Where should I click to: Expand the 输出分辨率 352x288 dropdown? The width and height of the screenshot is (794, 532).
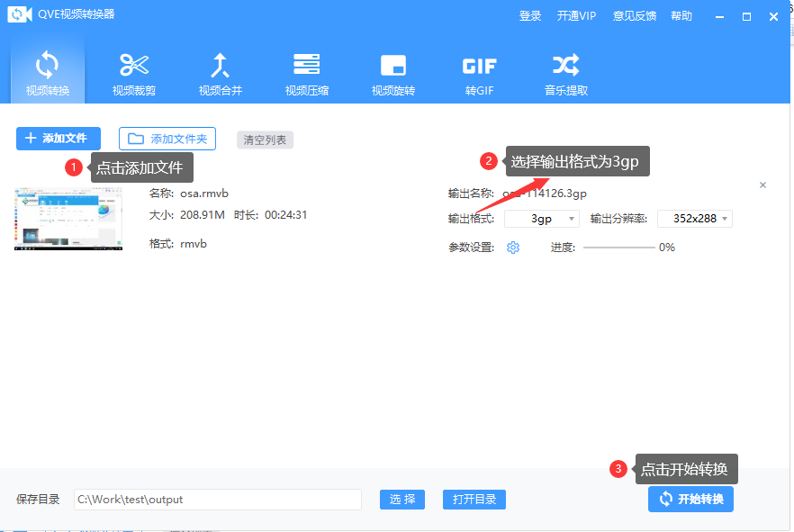[695, 219]
